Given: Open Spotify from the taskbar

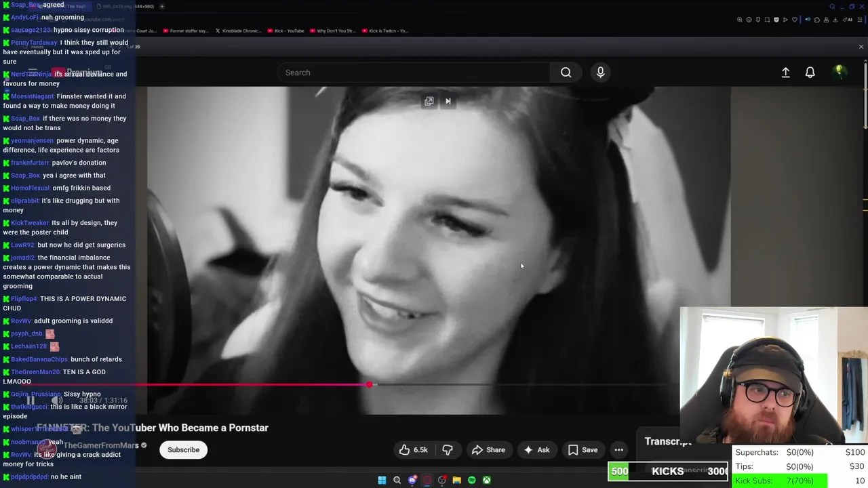Looking at the screenshot, I should pyautogui.click(x=471, y=480).
